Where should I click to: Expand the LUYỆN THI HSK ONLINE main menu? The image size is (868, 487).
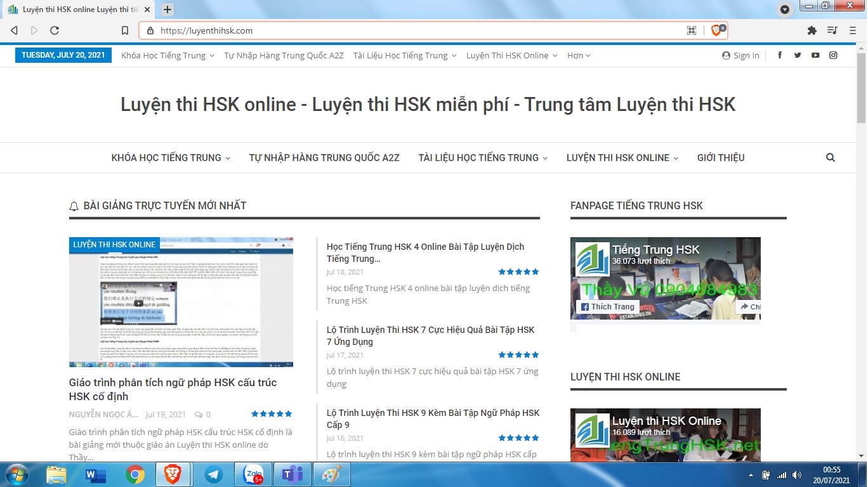[622, 158]
